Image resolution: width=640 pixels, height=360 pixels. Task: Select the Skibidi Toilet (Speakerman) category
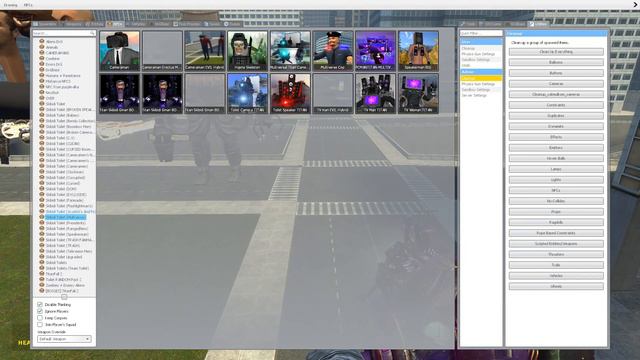tap(67, 234)
